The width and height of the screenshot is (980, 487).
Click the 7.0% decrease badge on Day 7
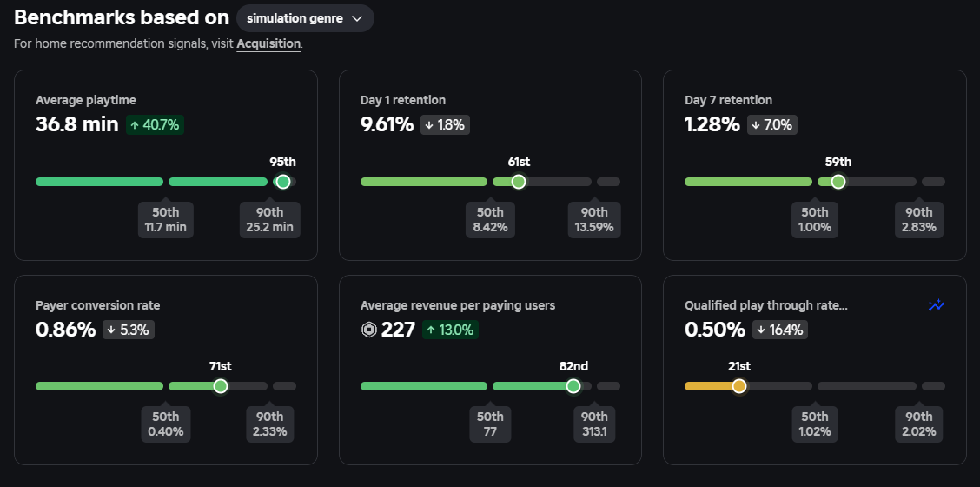point(772,124)
